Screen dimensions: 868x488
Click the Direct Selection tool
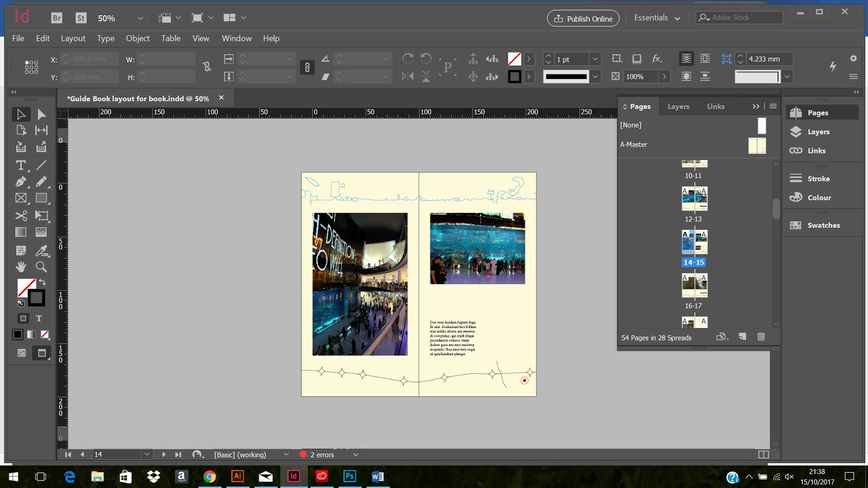[41, 114]
